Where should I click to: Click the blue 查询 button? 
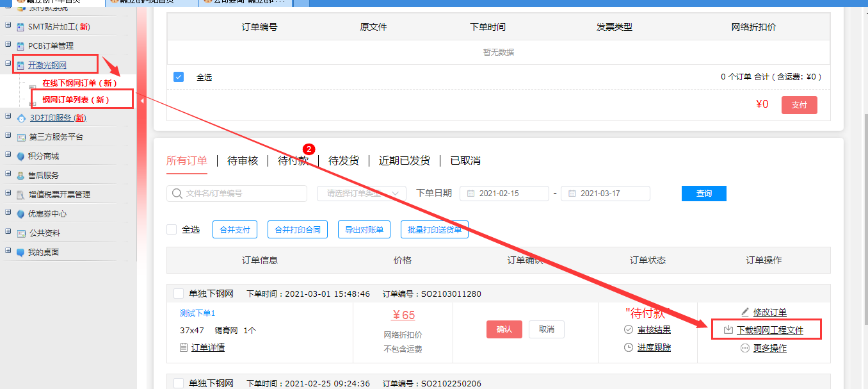[703, 194]
